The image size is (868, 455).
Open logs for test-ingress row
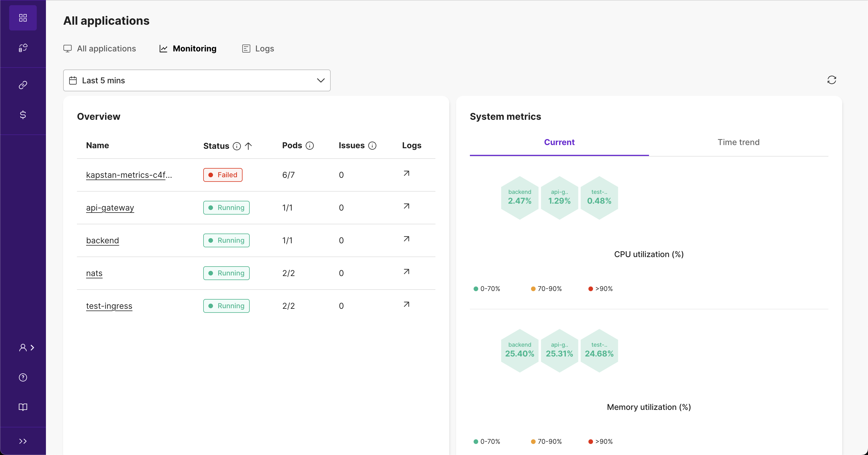[x=407, y=304]
